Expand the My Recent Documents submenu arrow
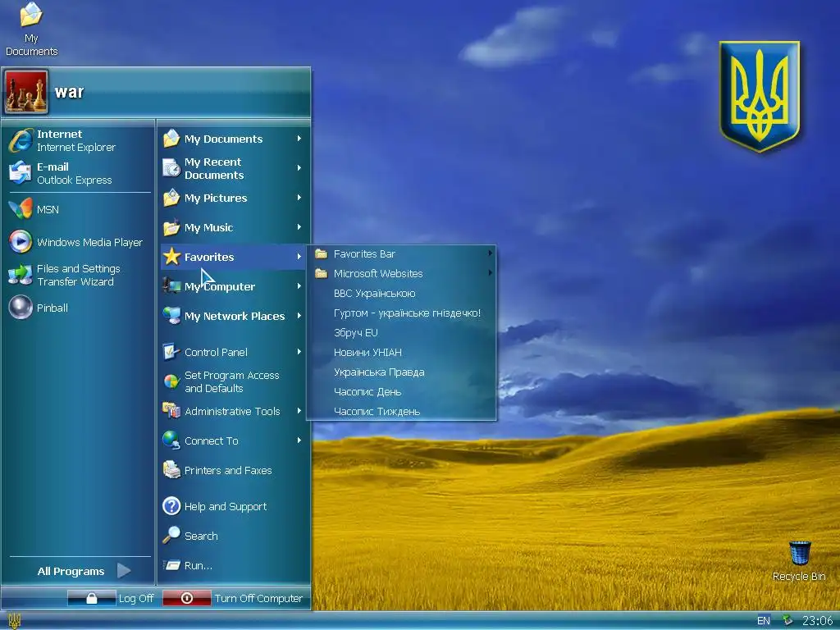The width and height of the screenshot is (840, 630). (x=299, y=167)
